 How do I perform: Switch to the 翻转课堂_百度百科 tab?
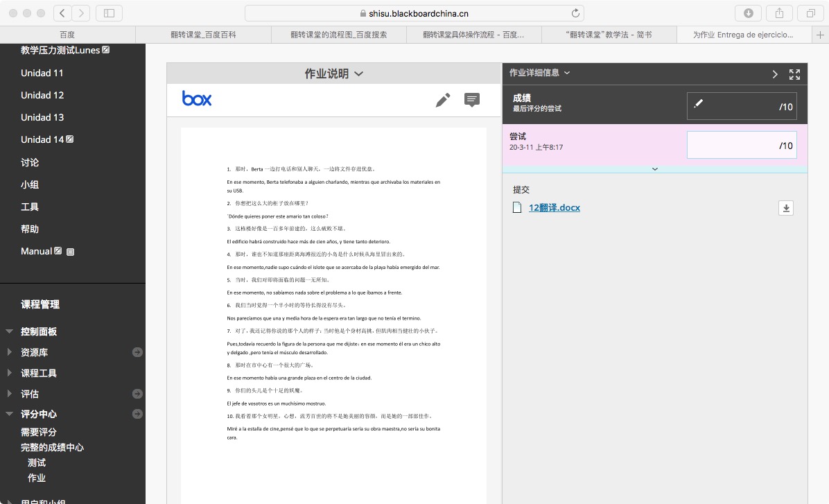(202, 35)
